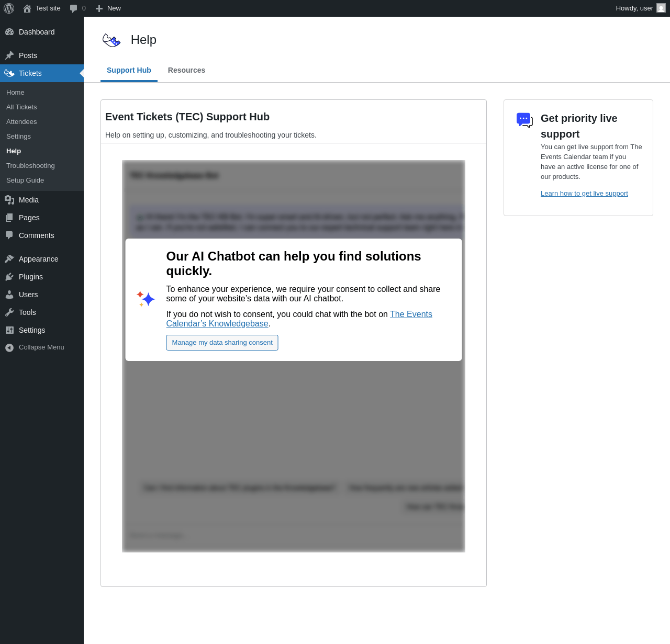Open the comments bubble in admin bar
The height and width of the screenshot is (644, 670).
pyautogui.click(x=73, y=8)
